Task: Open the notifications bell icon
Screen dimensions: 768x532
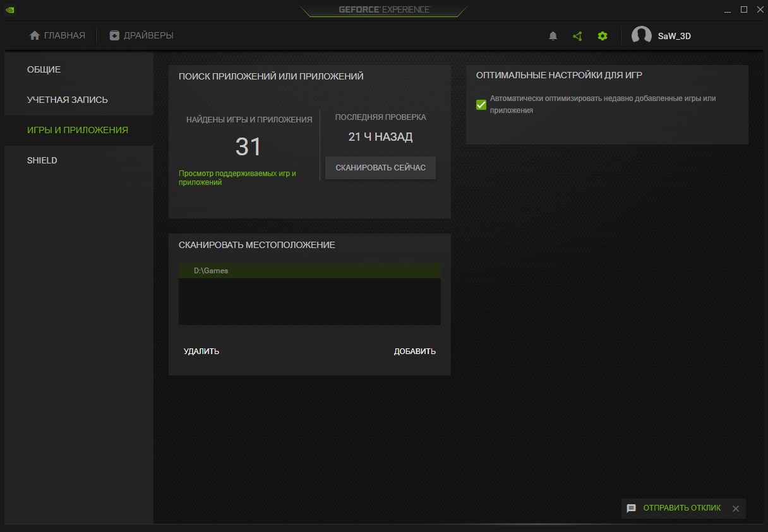Action: click(553, 36)
